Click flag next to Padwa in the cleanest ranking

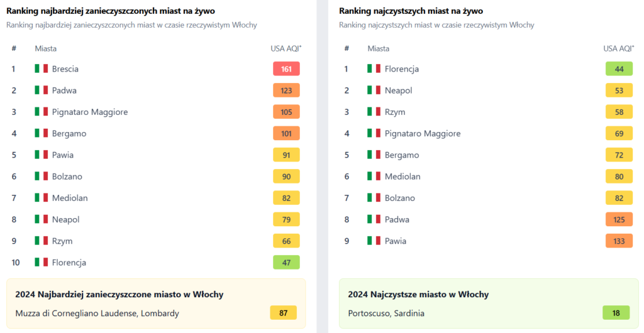tap(374, 219)
